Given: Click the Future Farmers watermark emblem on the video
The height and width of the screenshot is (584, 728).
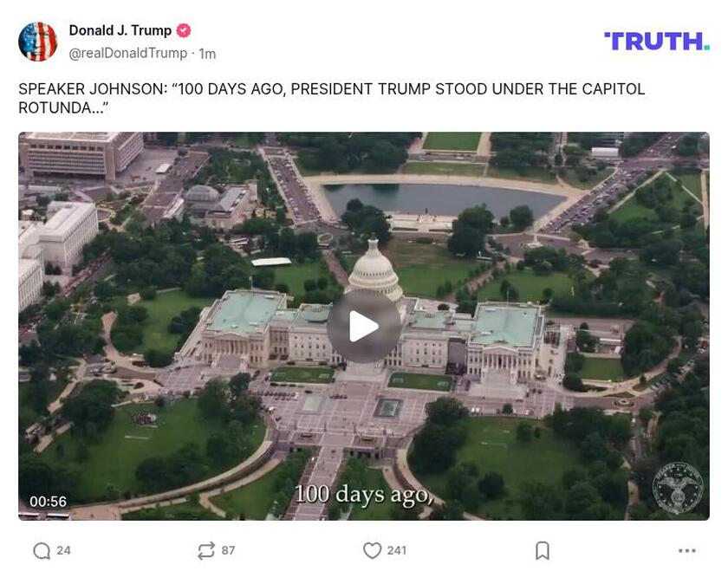Looking at the screenshot, I should (678, 488).
